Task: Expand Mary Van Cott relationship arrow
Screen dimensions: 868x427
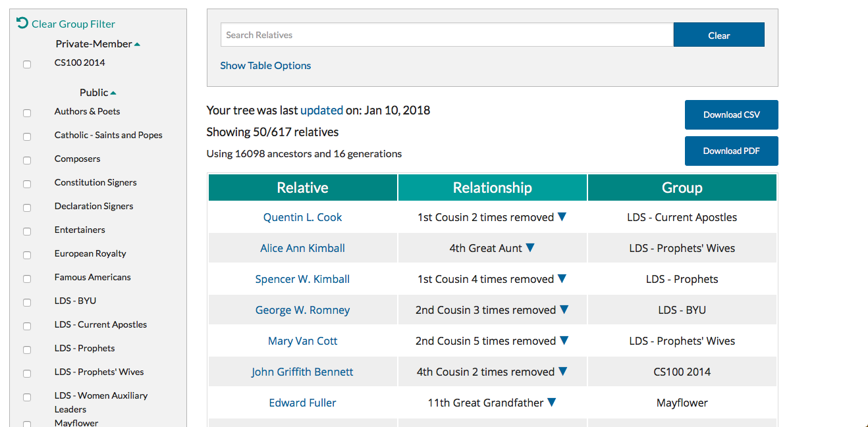Action: point(564,341)
